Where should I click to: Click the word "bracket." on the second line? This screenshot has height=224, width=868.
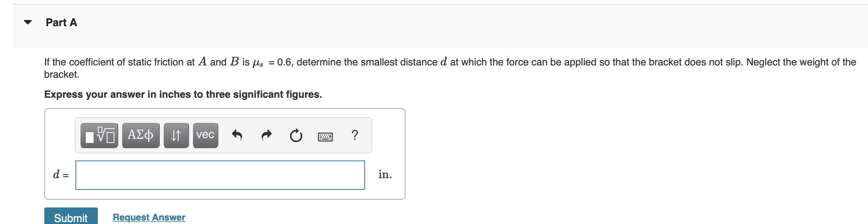pos(62,75)
